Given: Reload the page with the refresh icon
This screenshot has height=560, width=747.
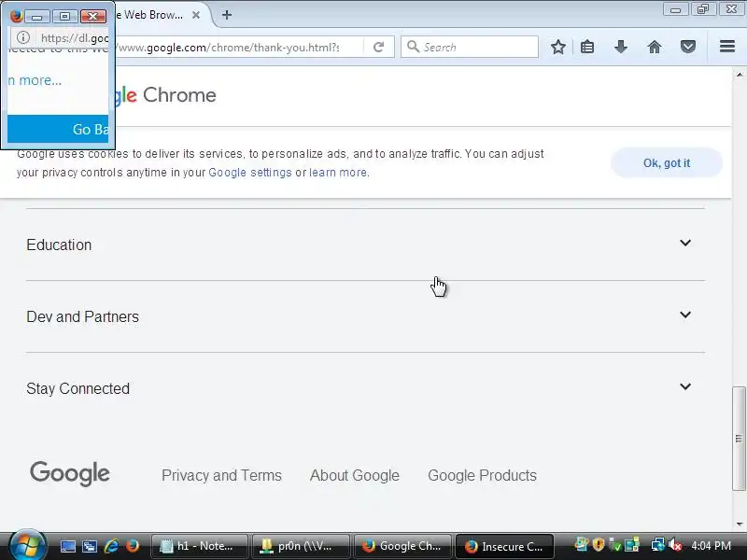Looking at the screenshot, I should [379, 48].
